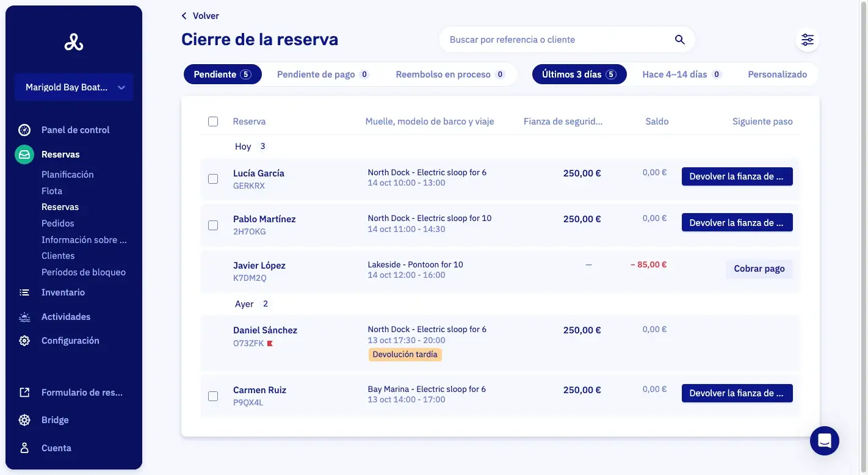The height and width of the screenshot is (475, 868).
Task: Open Daniel Sánchez reservation row
Action: (501, 343)
